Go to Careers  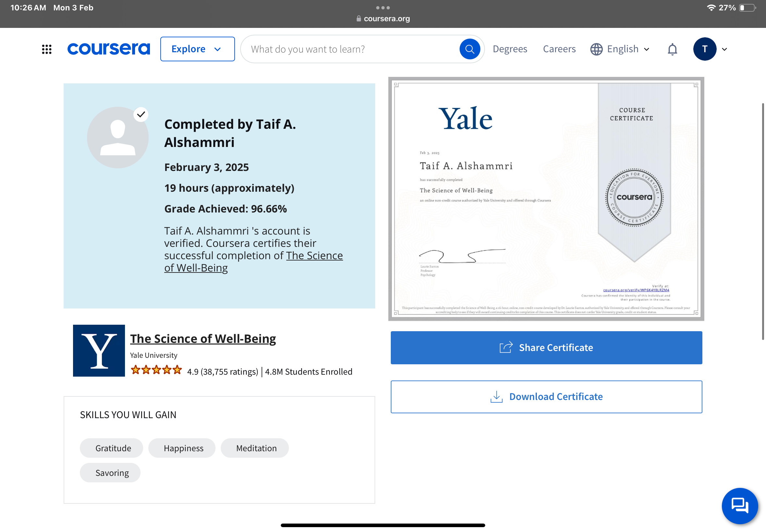pyautogui.click(x=559, y=49)
